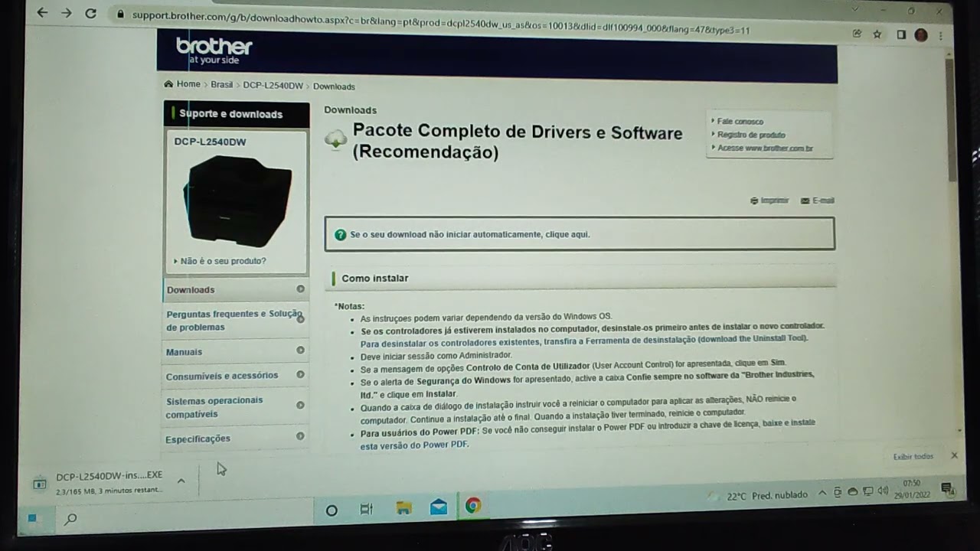Click the Downloads breadcrumb
This screenshot has height=551, width=980.
pyautogui.click(x=334, y=86)
